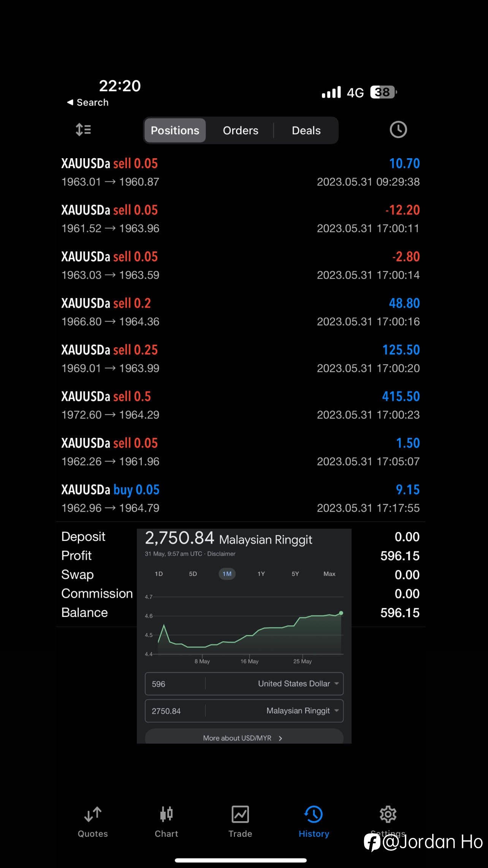
Task: Open the XAUUSDa buy 0.05 position row
Action: (x=241, y=498)
